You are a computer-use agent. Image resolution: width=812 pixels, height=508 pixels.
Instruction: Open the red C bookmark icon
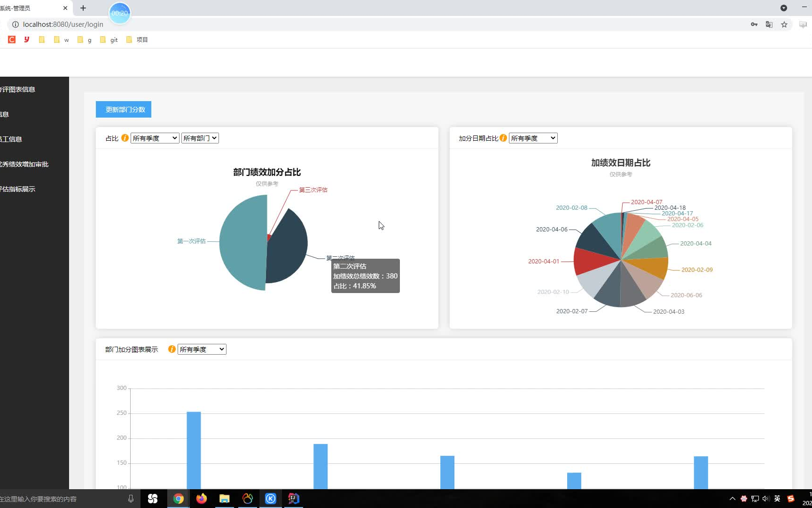pyautogui.click(x=12, y=40)
